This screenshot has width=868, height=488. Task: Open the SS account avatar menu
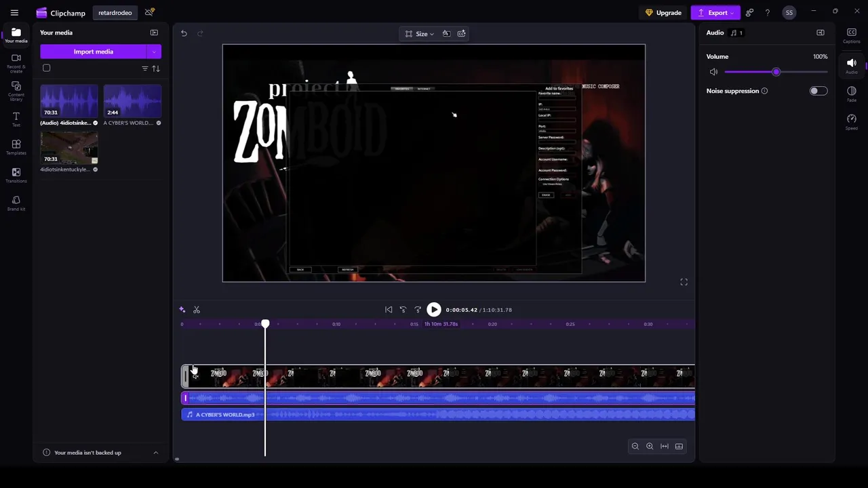(789, 12)
